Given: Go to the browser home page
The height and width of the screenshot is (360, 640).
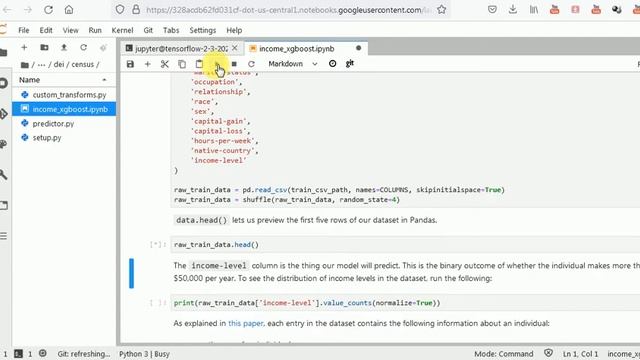Looking at the screenshot, I should [x=69, y=10].
